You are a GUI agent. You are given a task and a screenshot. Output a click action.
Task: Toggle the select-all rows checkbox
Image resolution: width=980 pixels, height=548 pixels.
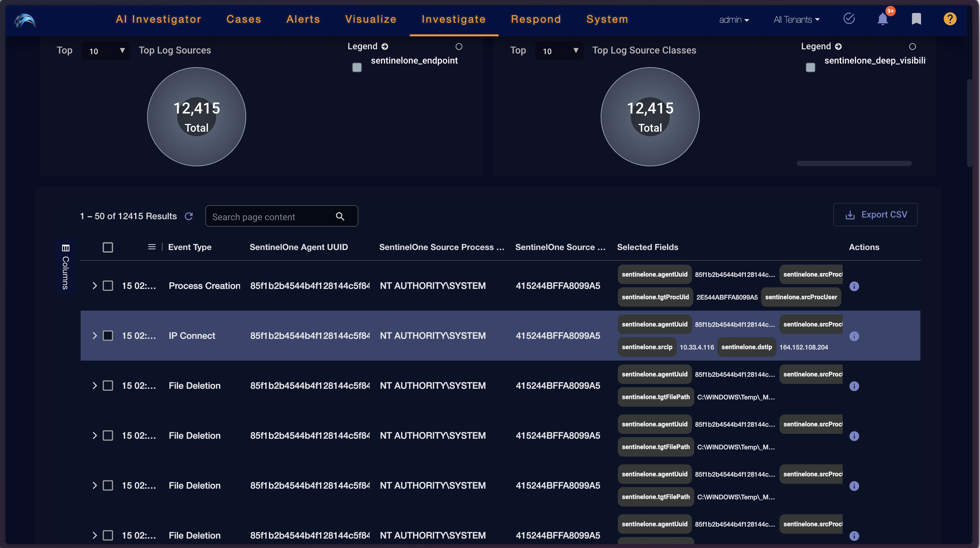[108, 247]
